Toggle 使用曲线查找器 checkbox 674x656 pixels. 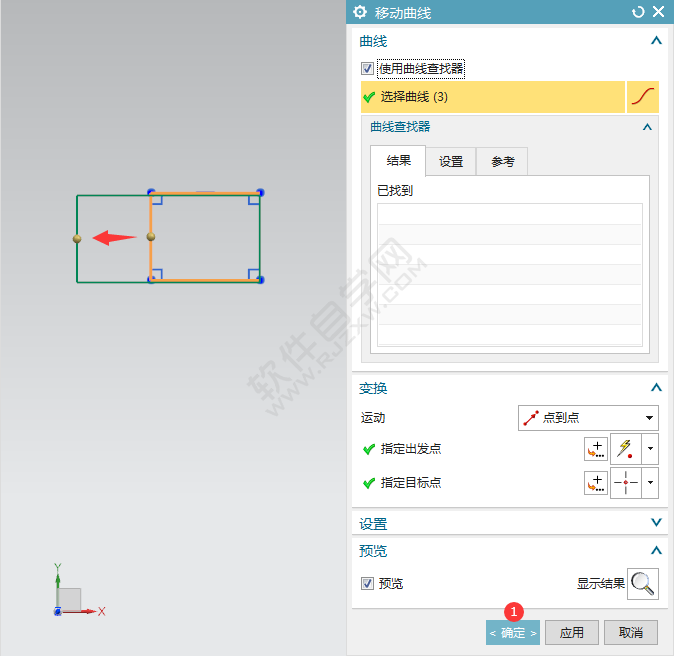367,68
